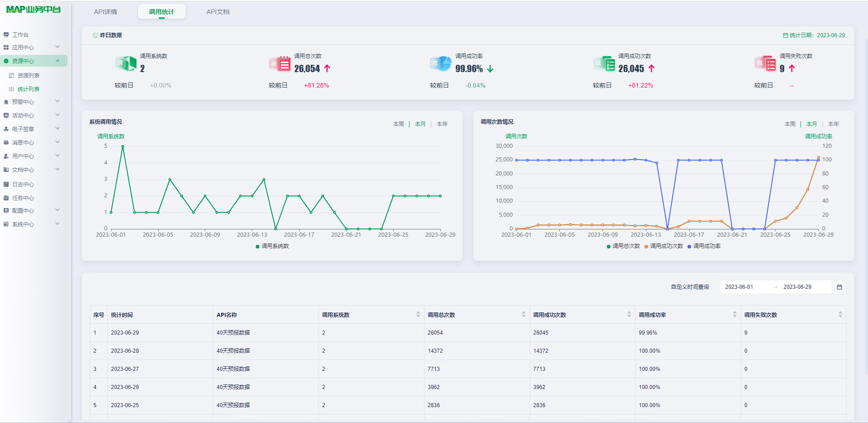Click the 2023-06-28 table row date
868x423 pixels.
[125, 351]
